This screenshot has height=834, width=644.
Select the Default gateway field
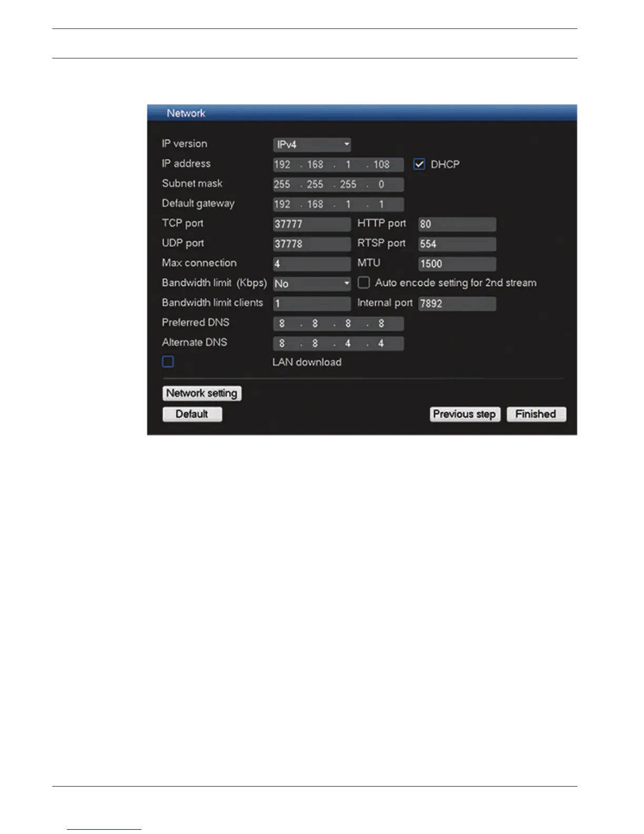click(338, 204)
